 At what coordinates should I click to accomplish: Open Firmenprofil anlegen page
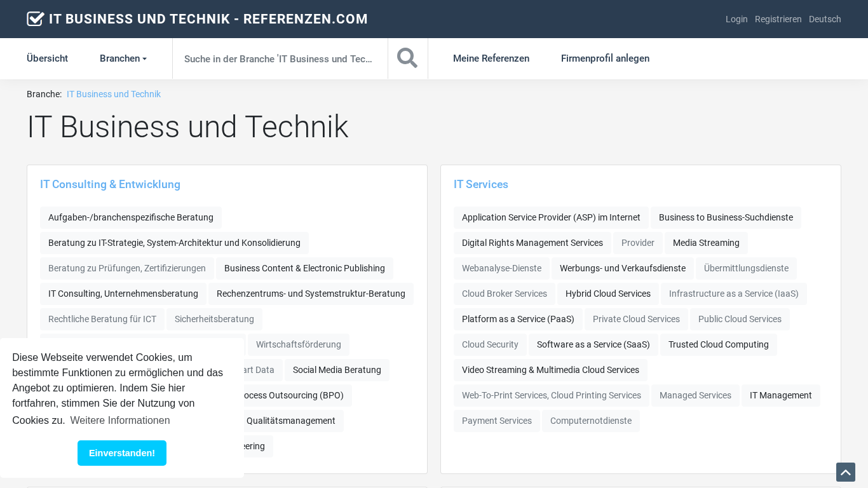[604, 58]
